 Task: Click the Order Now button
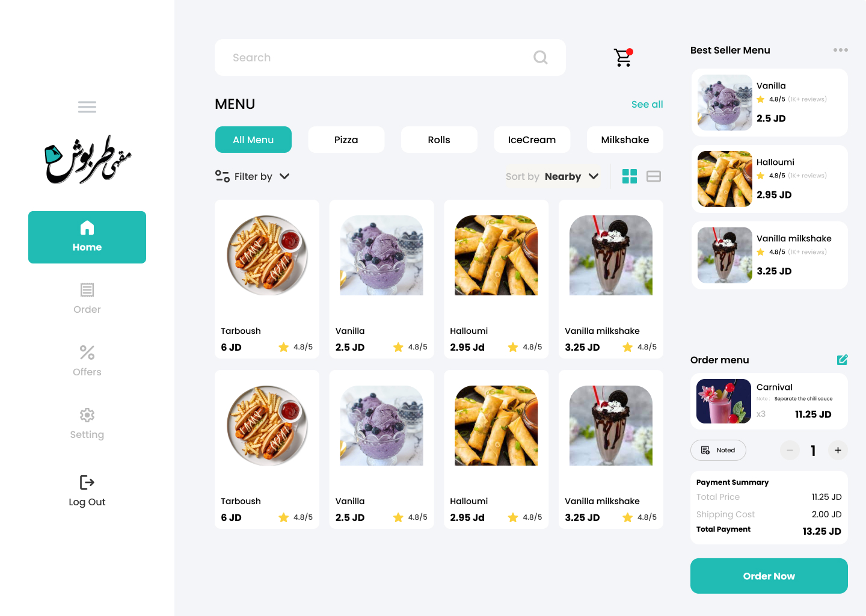tap(769, 576)
